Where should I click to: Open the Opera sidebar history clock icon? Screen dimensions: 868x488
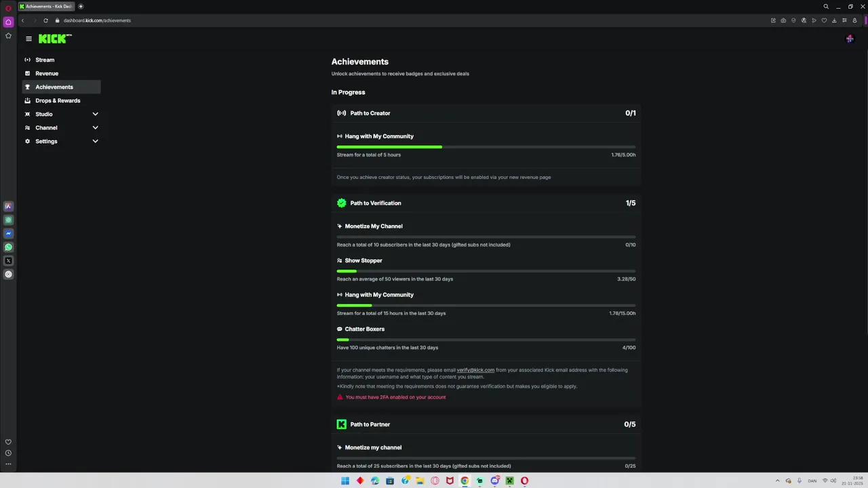coord(8,453)
